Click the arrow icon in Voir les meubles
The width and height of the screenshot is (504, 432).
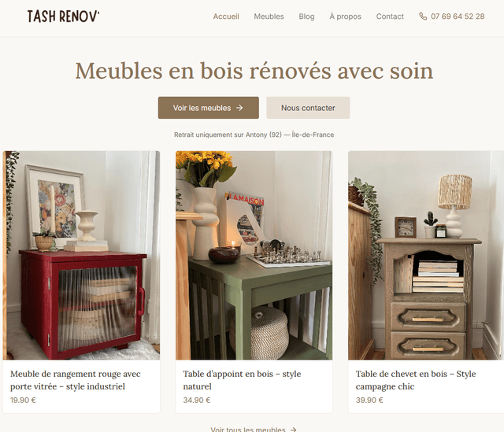pyautogui.click(x=239, y=108)
